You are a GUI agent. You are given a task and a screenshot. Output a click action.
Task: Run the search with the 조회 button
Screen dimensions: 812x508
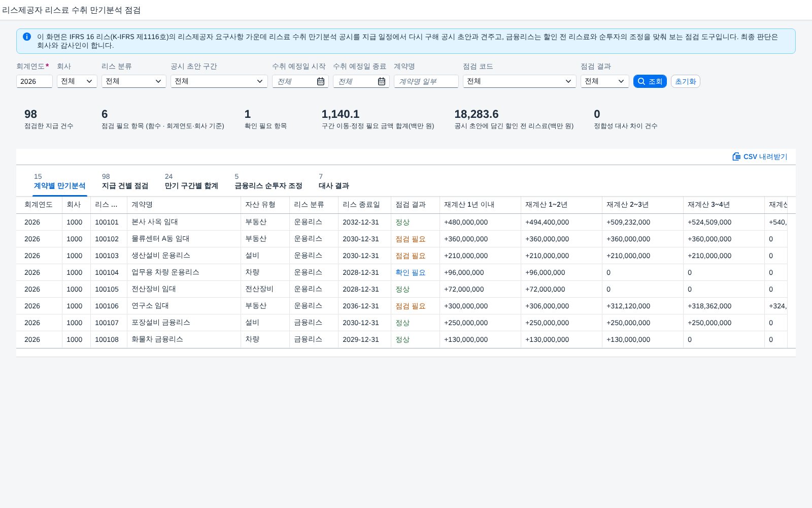click(x=650, y=81)
